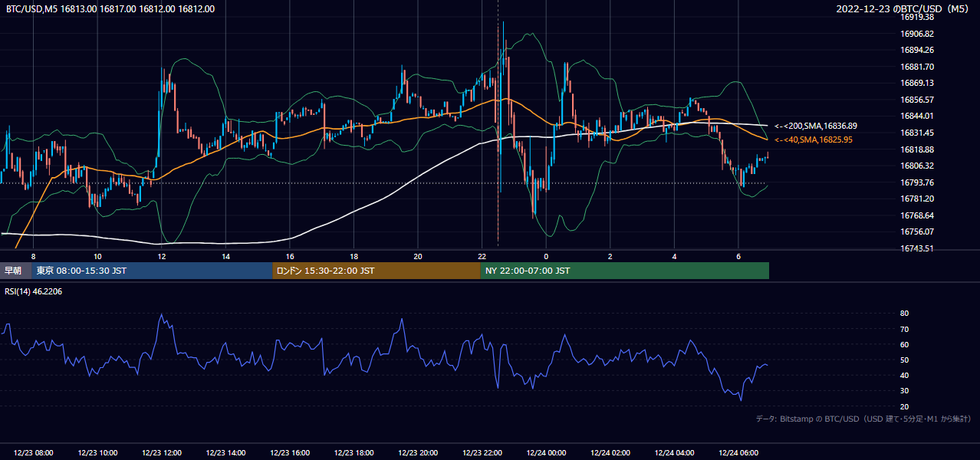Click the 12/23 10:00 date label
Viewport: 980px width, 460px height.
click(97, 453)
